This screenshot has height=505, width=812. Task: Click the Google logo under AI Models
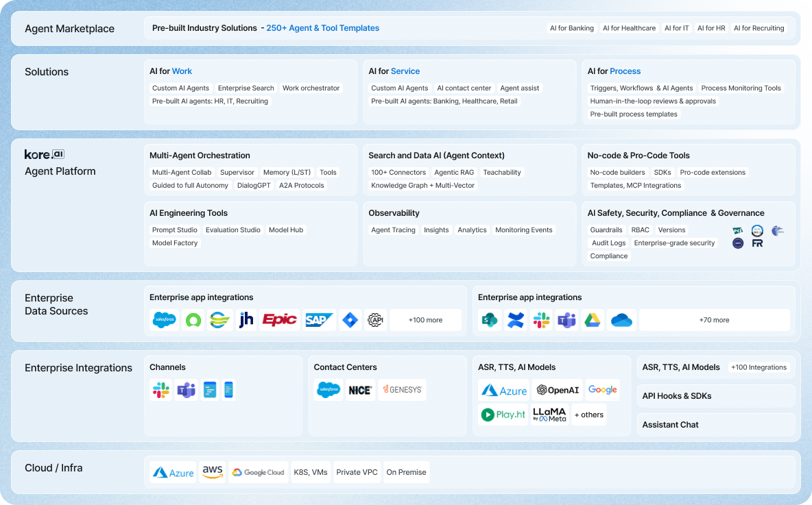point(603,390)
